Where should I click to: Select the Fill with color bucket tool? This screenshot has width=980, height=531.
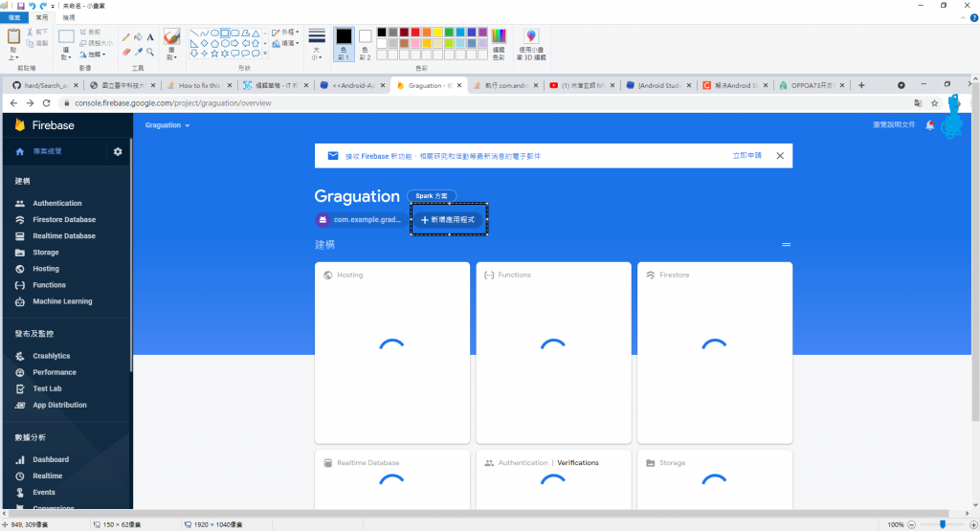coord(138,37)
